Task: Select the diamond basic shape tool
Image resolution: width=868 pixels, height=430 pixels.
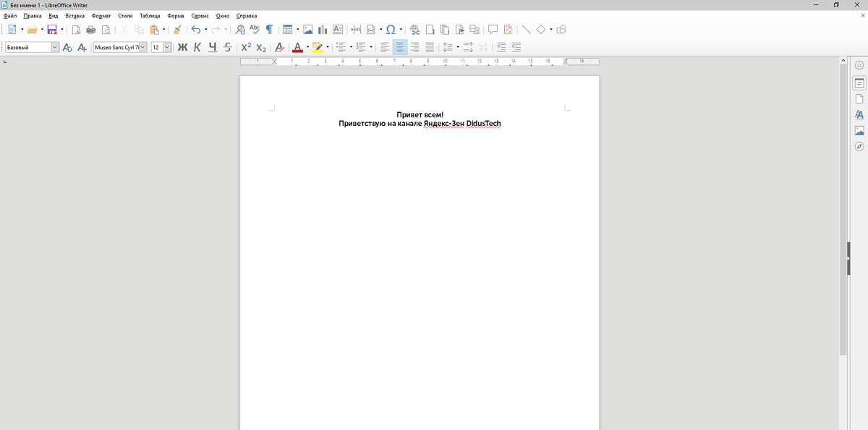Action: point(540,30)
